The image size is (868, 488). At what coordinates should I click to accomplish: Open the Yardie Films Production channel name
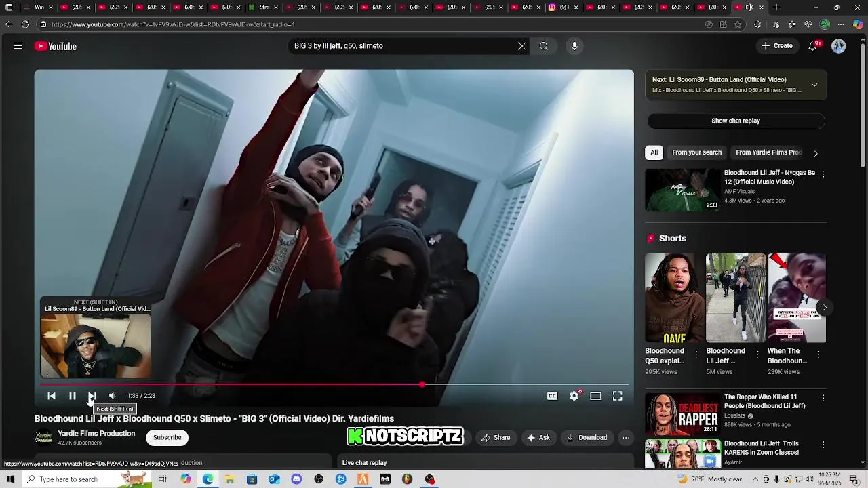96,434
